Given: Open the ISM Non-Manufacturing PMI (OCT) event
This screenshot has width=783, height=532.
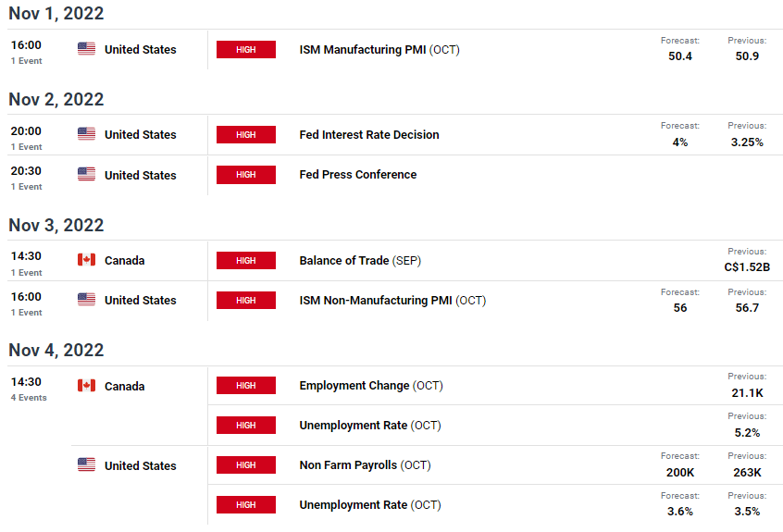Looking at the screenshot, I should 392,301.
